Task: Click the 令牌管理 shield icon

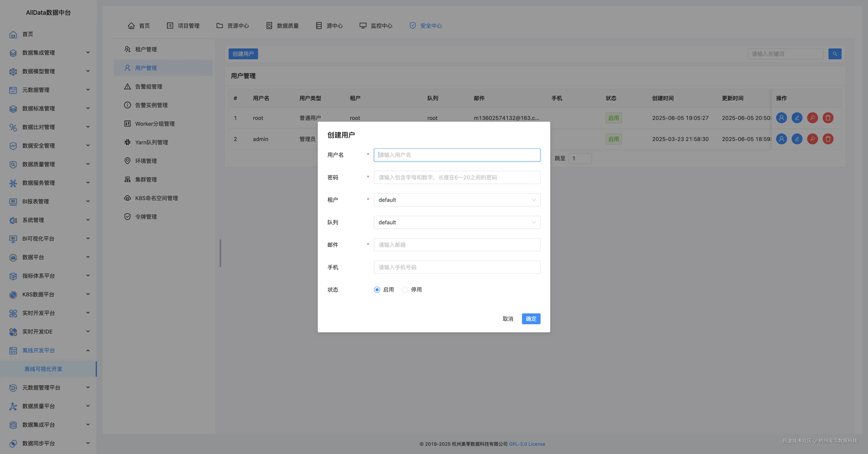Action: click(127, 217)
